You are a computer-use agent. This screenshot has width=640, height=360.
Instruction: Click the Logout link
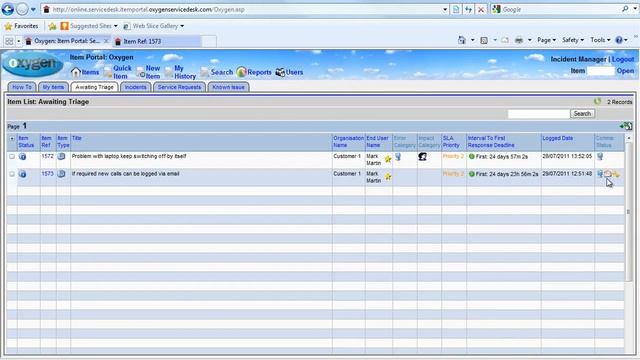point(623,59)
